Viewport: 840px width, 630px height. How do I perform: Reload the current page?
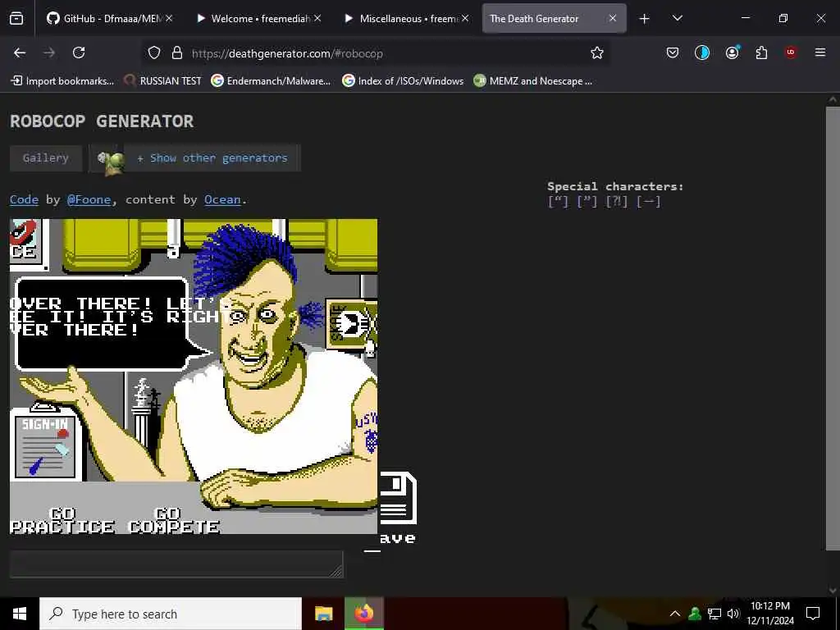point(79,52)
